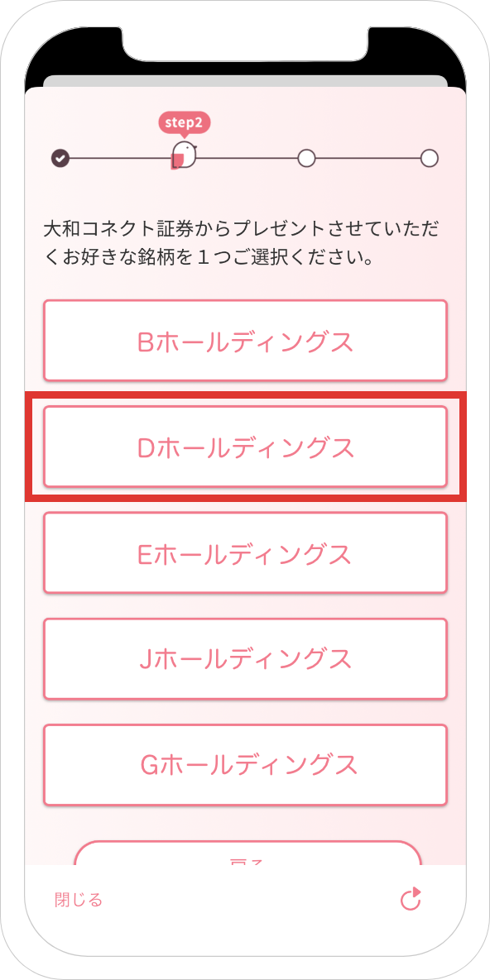Tap the gray background sheet behind the modal
Screen dimensions: 490x980
(245, 81)
